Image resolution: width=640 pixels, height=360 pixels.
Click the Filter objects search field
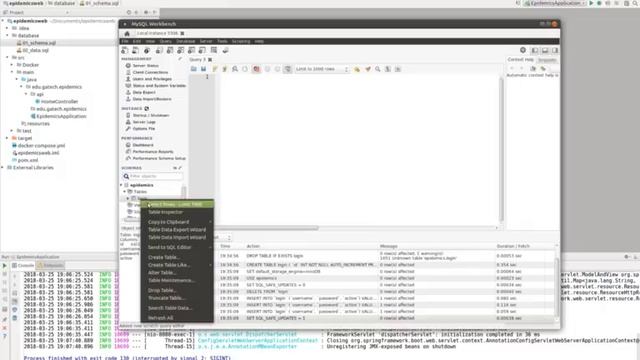(x=153, y=176)
